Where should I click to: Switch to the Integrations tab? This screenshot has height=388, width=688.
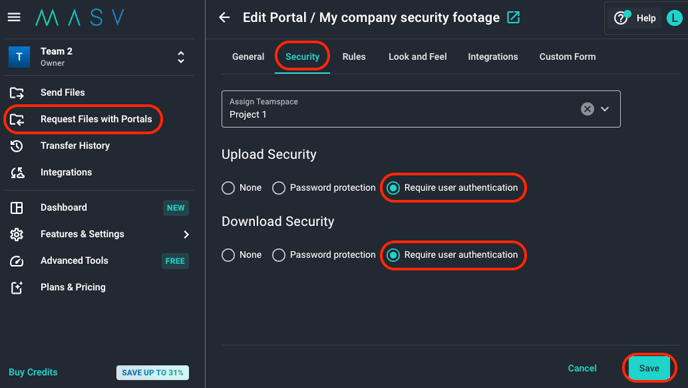493,57
